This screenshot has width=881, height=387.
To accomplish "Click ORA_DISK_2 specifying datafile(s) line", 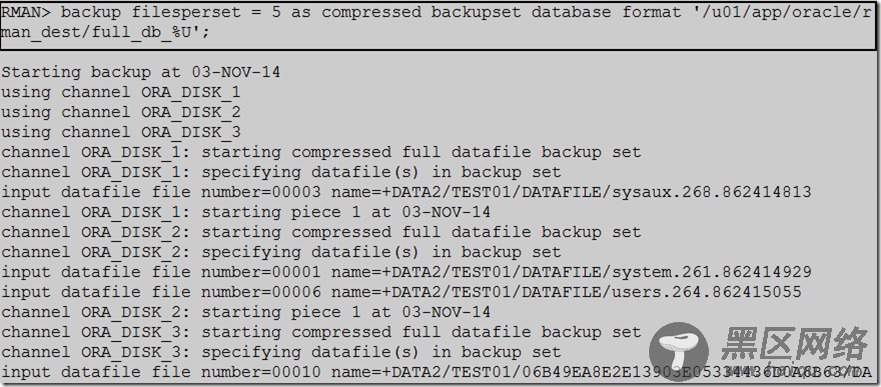I will coord(281,252).
